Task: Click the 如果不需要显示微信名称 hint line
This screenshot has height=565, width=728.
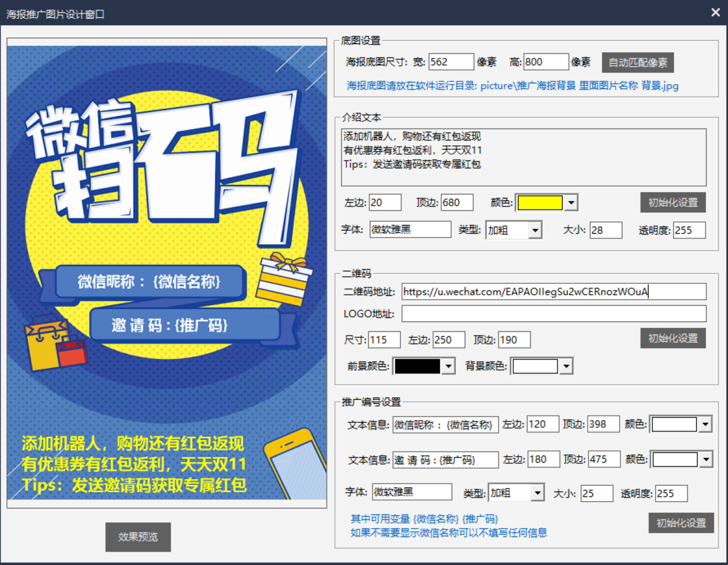Action: coord(449,533)
